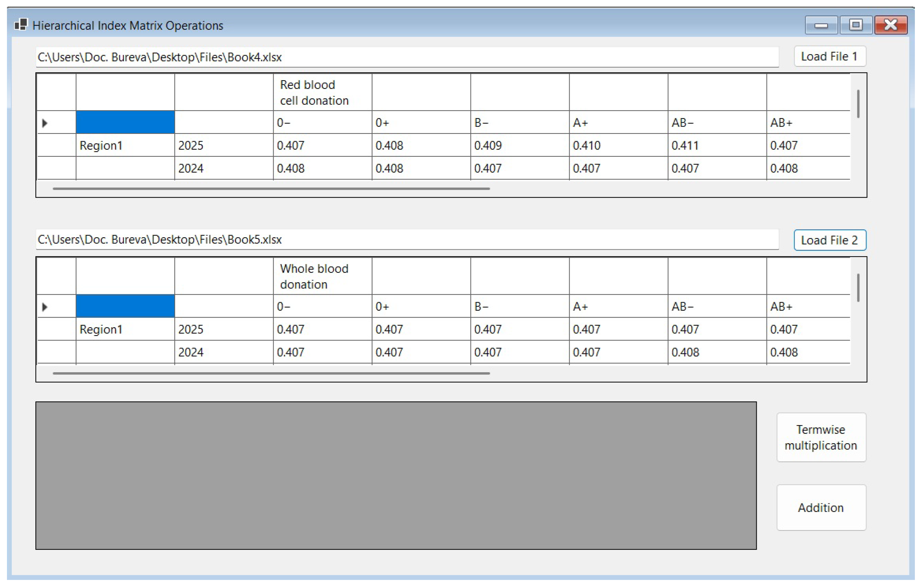Select the blue highlighted cell in second table
Viewport: 921px width, 588px height.
point(125,307)
